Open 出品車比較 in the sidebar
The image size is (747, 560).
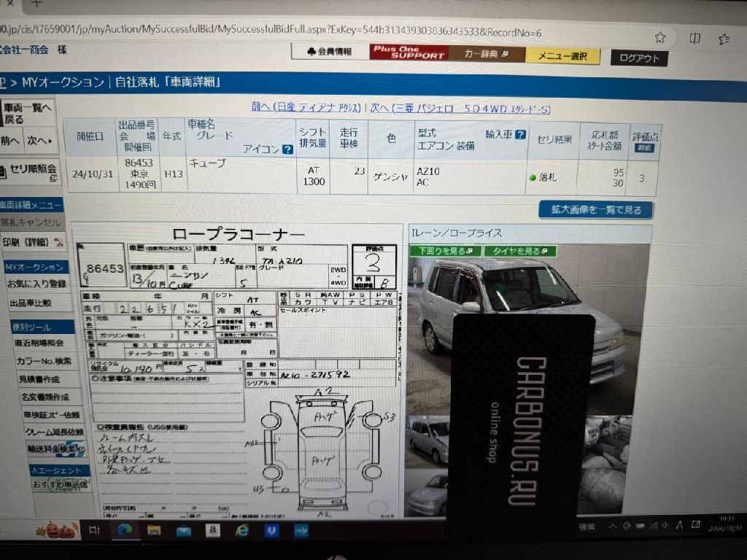point(31,303)
